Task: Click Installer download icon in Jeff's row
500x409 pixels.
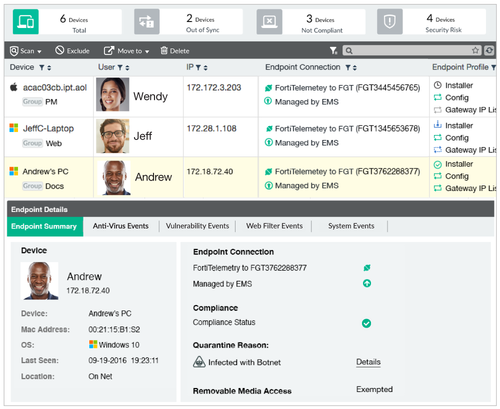Action: click(438, 125)
